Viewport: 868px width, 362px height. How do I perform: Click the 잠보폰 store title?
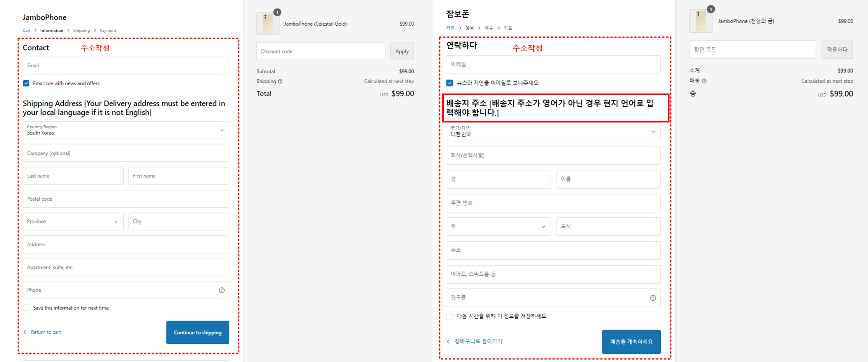[458, 14]
